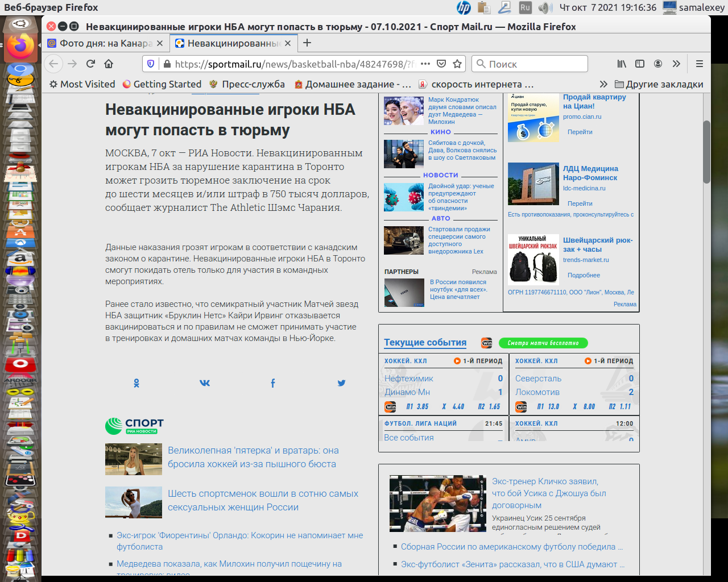
Task: Open the network indicator icon in the top panel
Action: tap(504, 7)
